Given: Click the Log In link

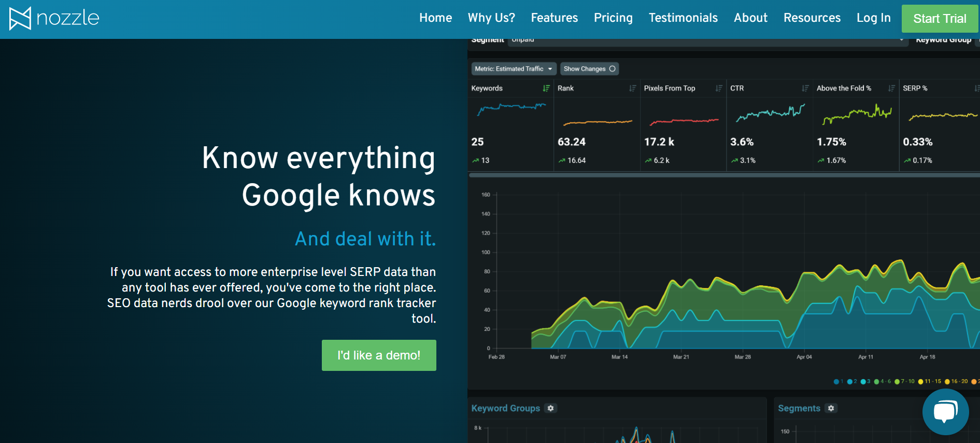Looking at the screenshot, I should click(x=873, y=18).
